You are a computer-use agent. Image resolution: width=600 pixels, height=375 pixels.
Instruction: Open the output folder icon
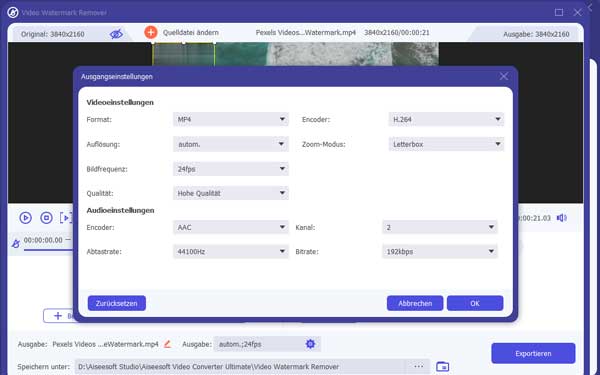tap(443, 366)
